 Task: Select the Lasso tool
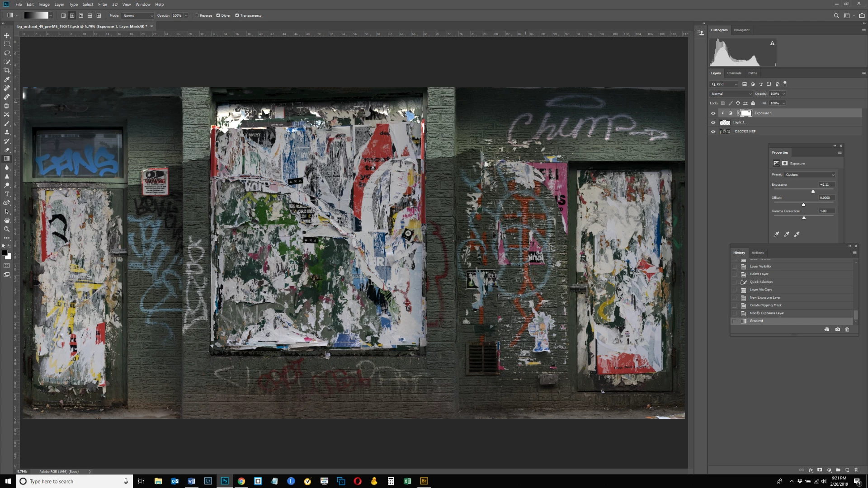coord(7,53)
